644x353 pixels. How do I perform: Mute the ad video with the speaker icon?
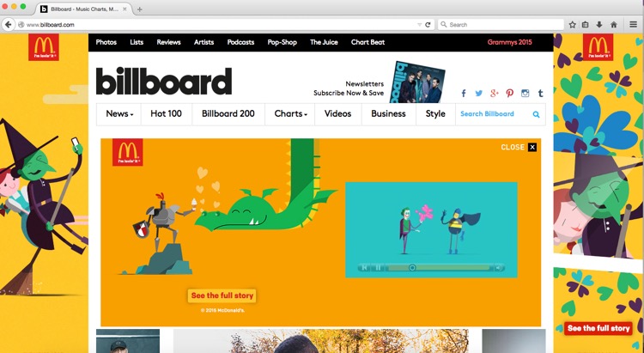click(x=499, y=267)
